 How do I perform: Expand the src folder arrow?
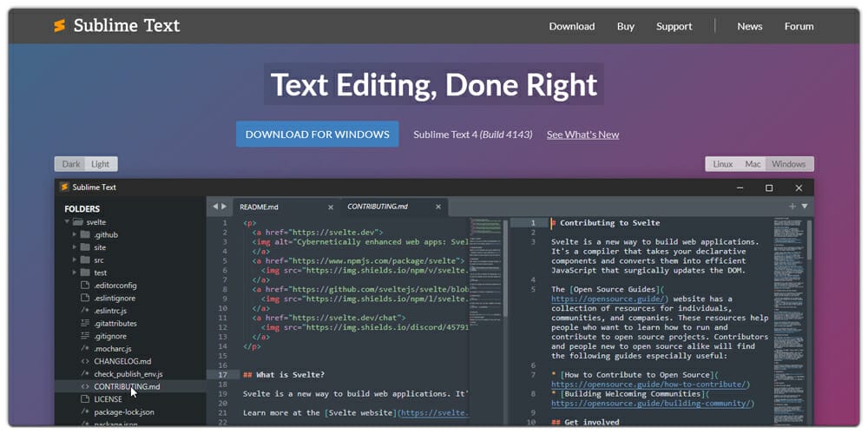pyautogui.click(x=74, y=260)
